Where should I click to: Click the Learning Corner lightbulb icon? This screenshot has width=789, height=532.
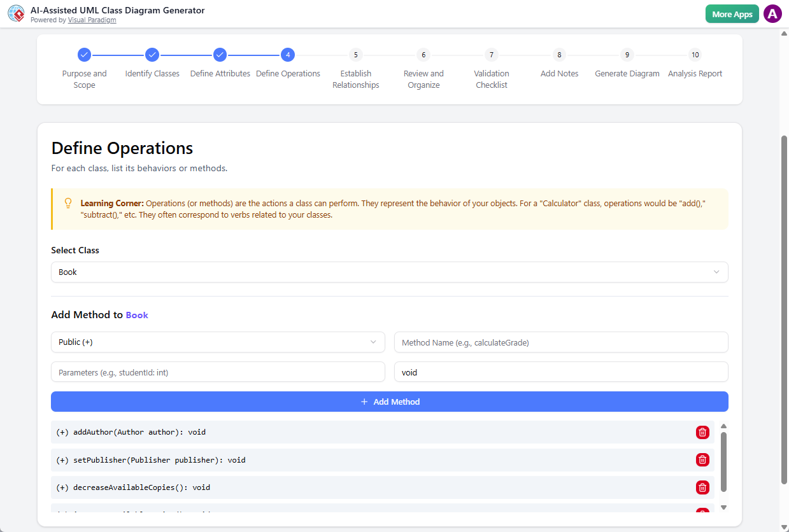68,203
